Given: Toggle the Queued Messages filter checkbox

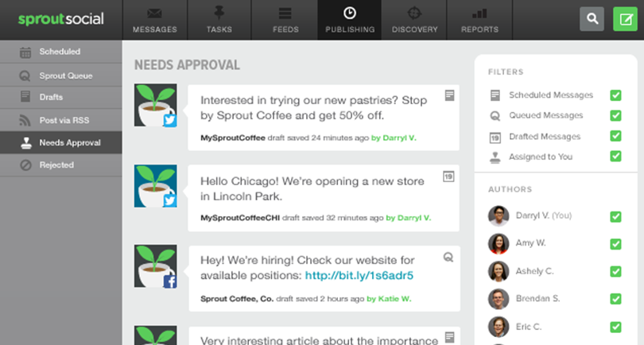Looking at the screenshot, I should tap(615, 116).
